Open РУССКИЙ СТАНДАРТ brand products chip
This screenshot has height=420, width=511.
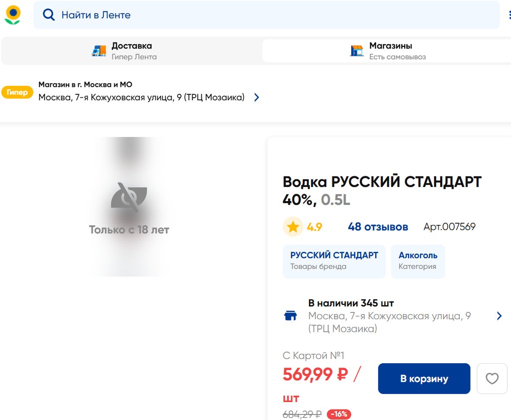[x=334, y=261]
